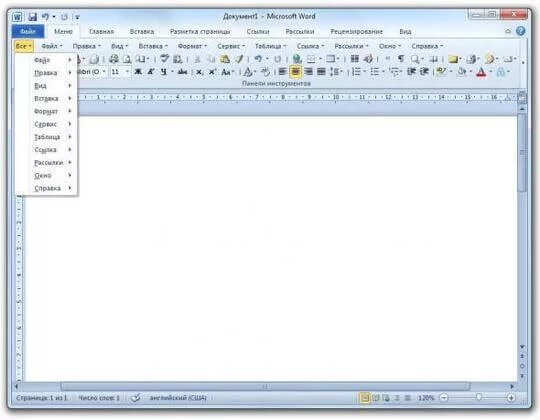Click the Undo icon in title bar
The height and width of the screenshot is (420, 540).
(45, 17)
